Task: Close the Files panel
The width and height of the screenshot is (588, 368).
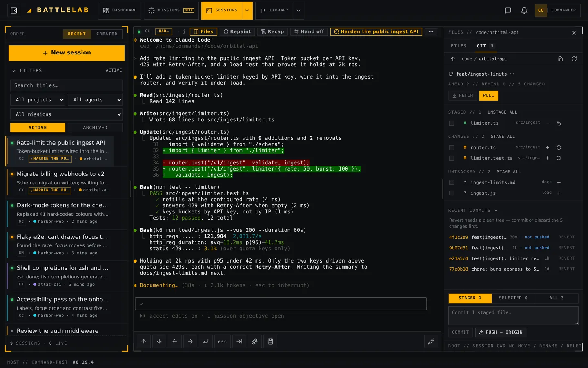Action: pyautogui.click(x=574, y=33)
